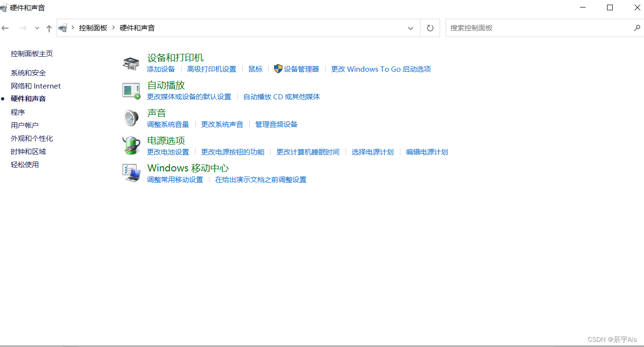
Task: Select 用户帐户 in the sidebar
Action: coord(25,126)
